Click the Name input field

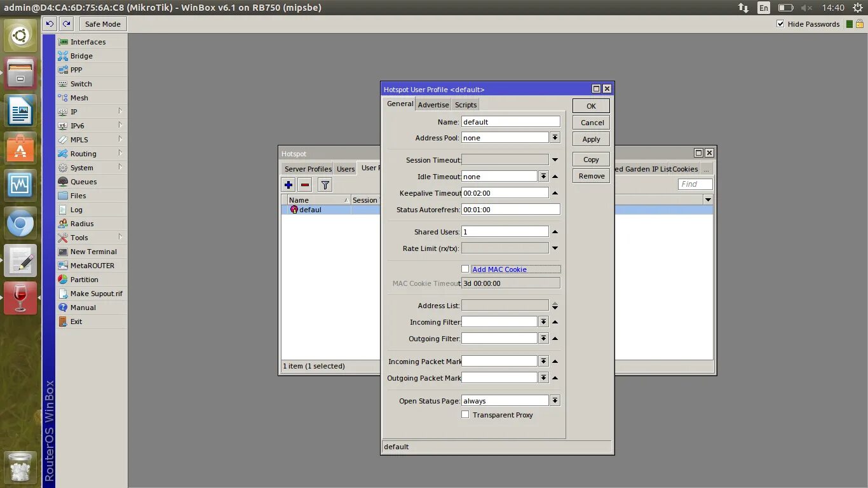(511, 121)
